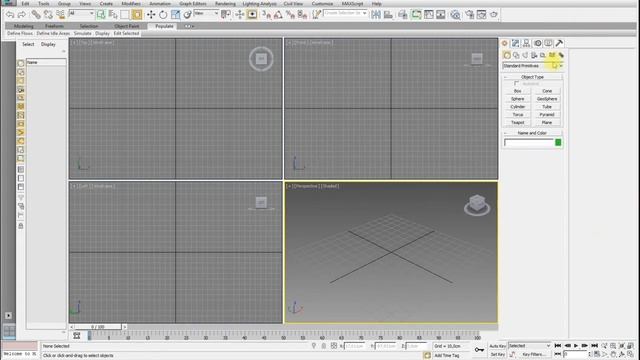Click the Set Key button
640x360 pixels.
(x=498, y=355)
